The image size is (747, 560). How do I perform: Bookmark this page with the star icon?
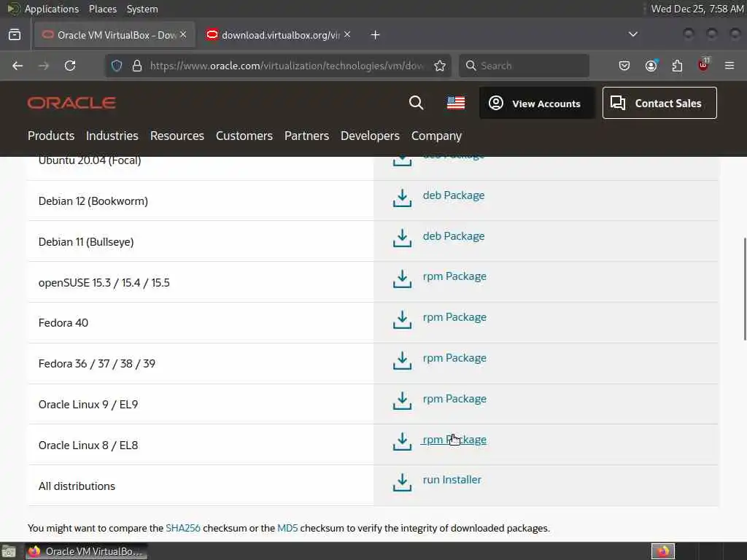440,66
